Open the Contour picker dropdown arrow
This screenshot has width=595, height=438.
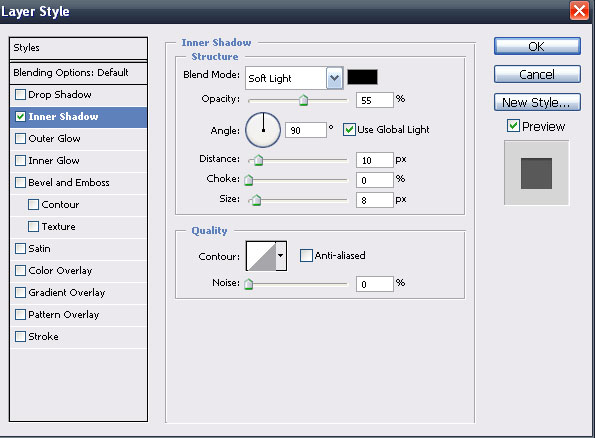[x=281, y=256]
